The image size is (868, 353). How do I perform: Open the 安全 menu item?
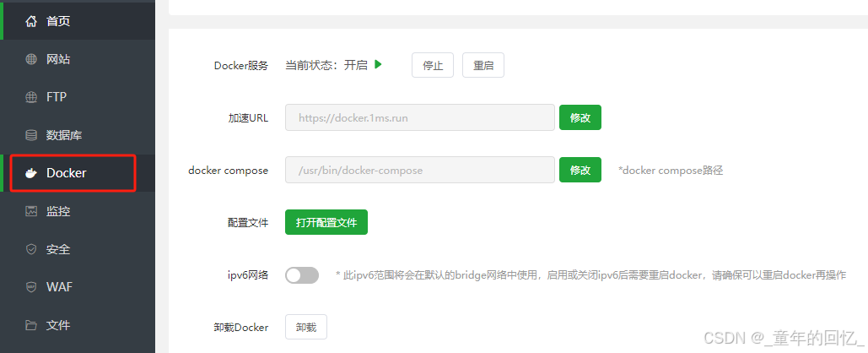click(78, 249)
